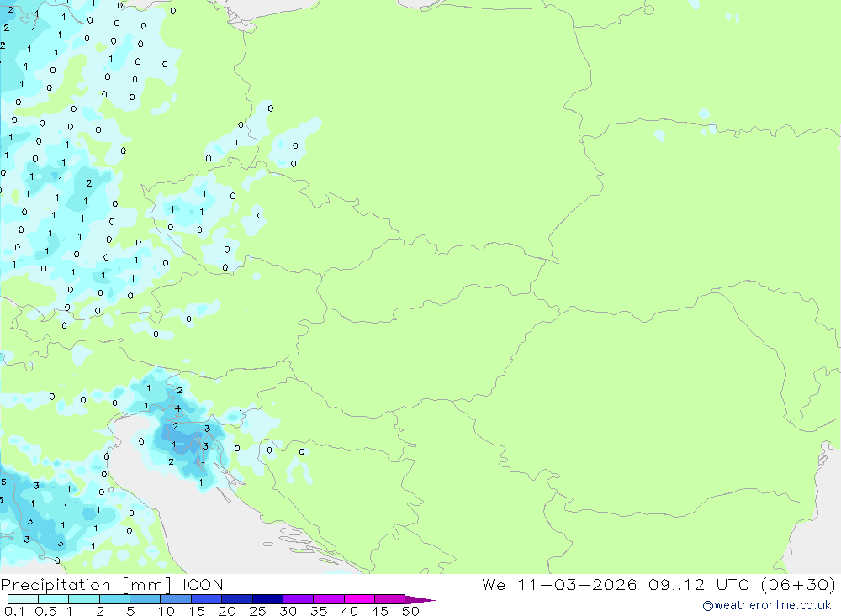Screen dimensions: 841x616
Task: Click the '20' legend scale label
Action: [x=227, y=611]
